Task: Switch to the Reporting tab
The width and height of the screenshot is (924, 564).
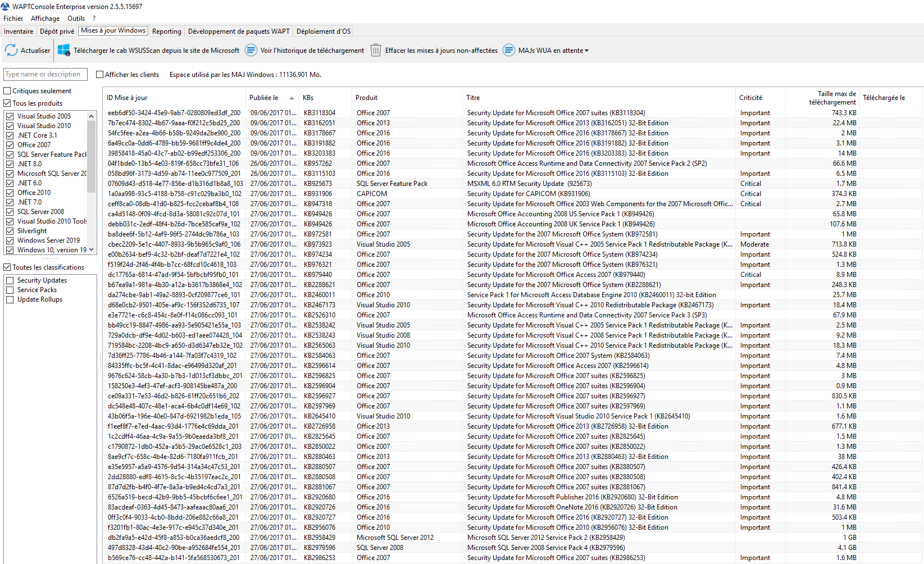Action: tap(167, 31)
